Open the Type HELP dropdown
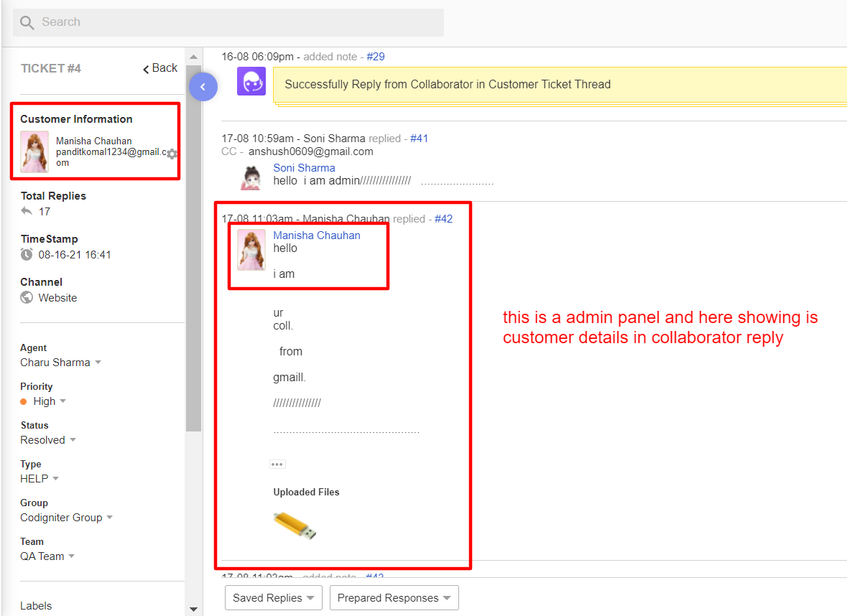The height and width of the screenshot is (616, 847). tap(40, 479)
